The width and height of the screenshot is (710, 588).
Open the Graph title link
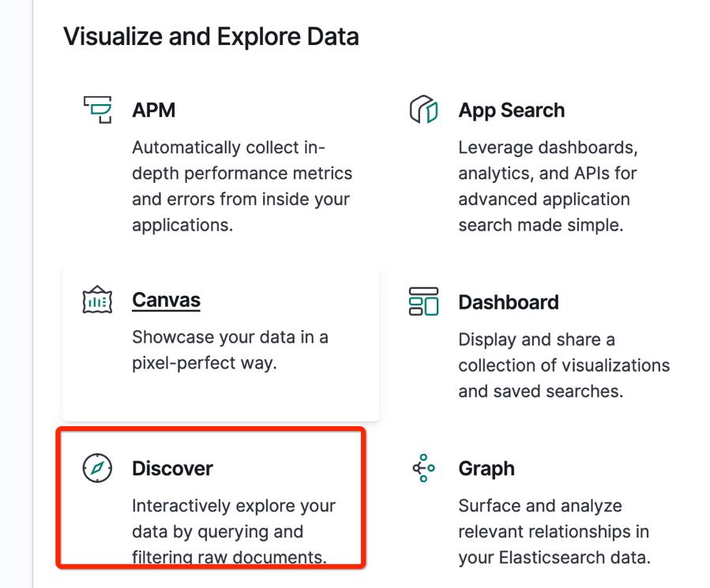[486, 469]
